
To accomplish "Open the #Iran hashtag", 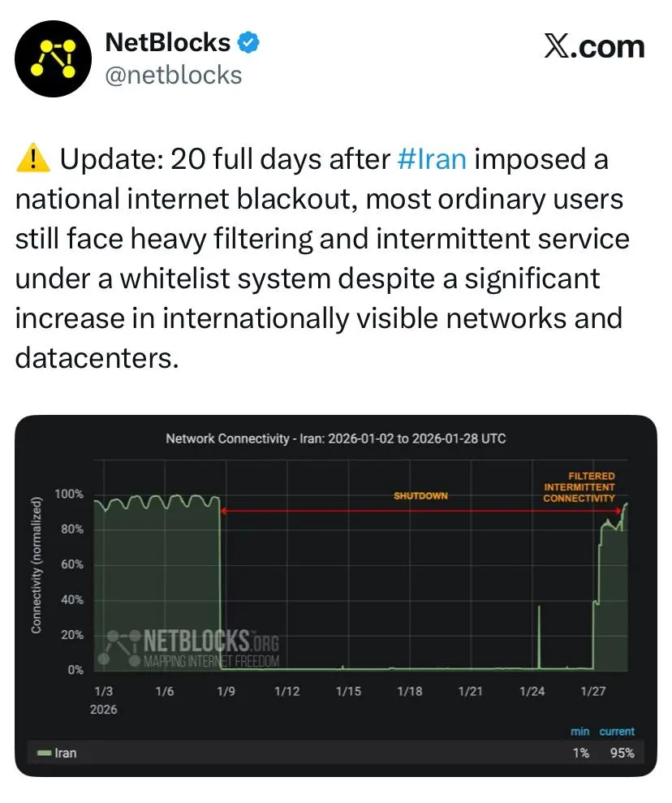I will (432, 158).
